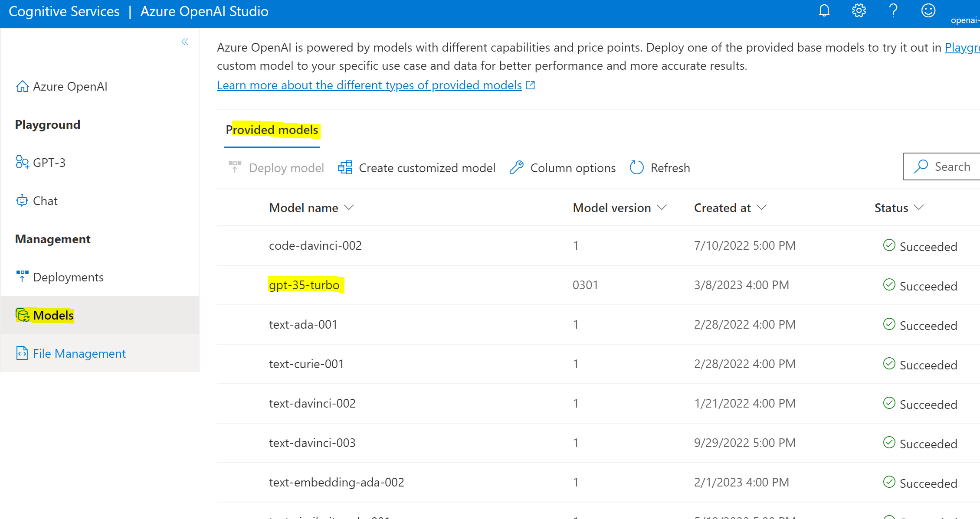This screenshot has height=519, width=980.
Task: Open the Playground link in description
Action: 962,47
